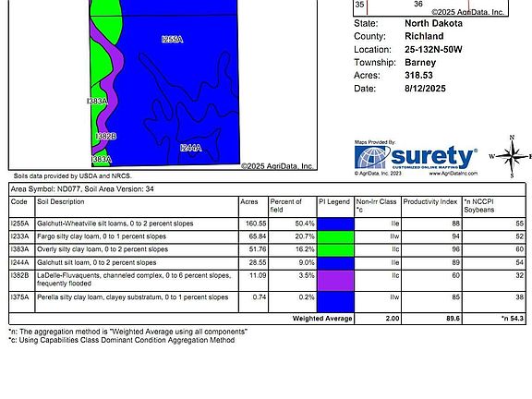Click the 20.7% percent of field value
Screen dimensions: 532x399
(x=305, y=236)
